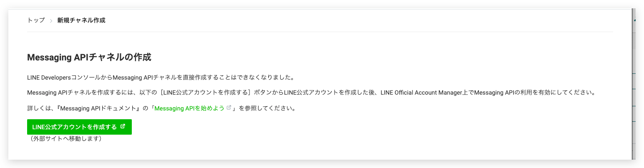Click the horizontal divider below the breadcrumb
The image size is (644, 168).
coord(320,32)
